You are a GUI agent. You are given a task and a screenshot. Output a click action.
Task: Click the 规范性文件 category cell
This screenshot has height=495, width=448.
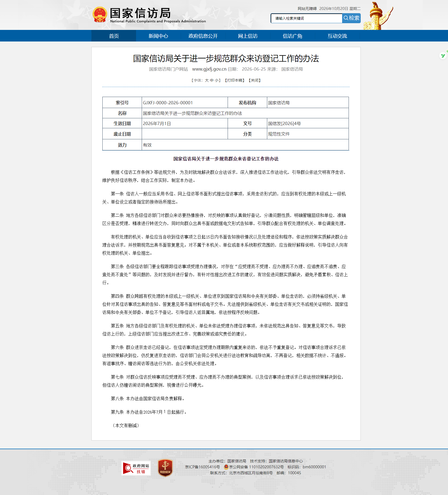point(308,134)
